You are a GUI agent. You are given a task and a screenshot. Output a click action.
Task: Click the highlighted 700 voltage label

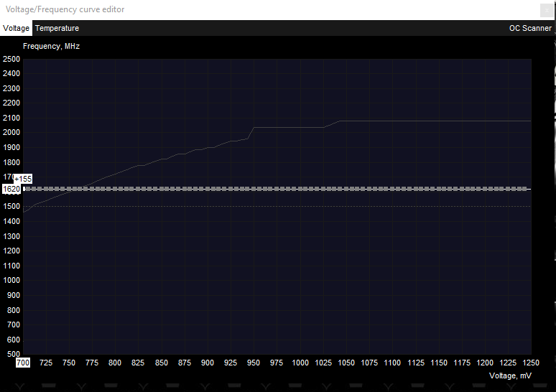23,363
